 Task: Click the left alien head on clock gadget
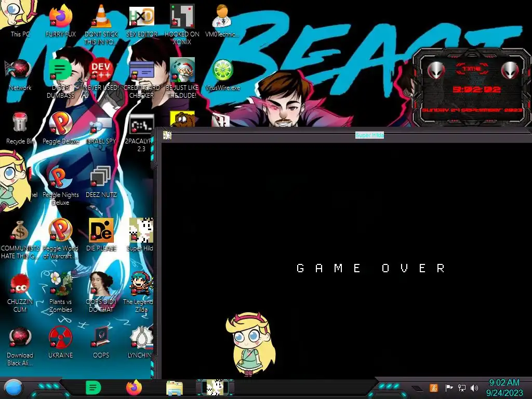436,71
